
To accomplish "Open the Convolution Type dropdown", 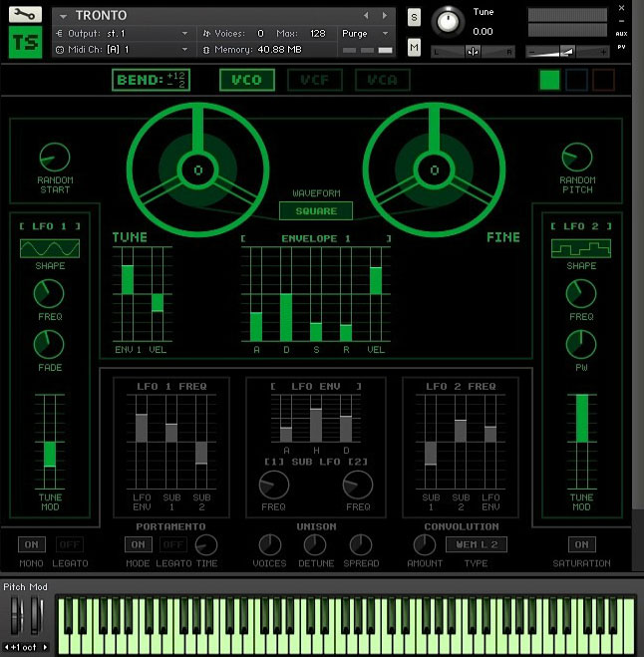I will tap(476, 544).
